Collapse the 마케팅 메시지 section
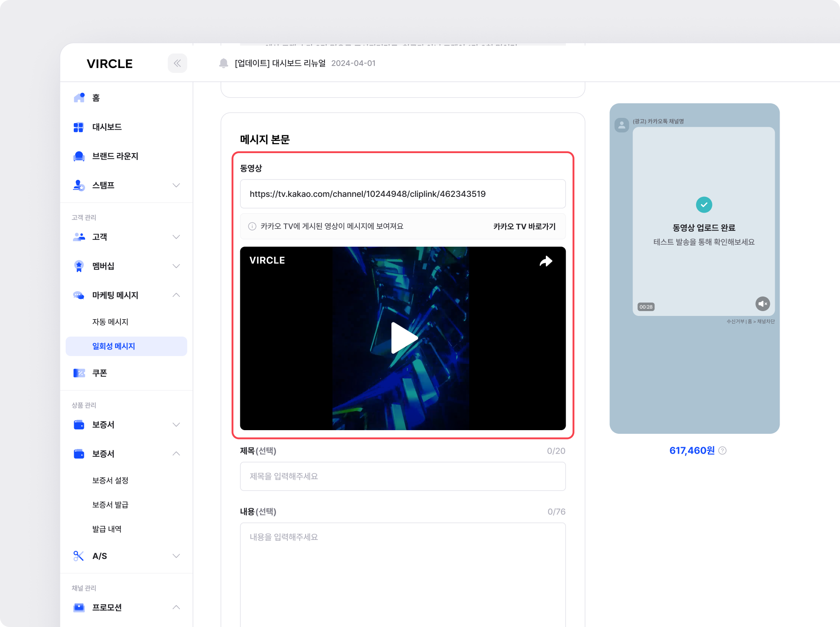This screenshot has height=627, width=840. [176, 295]
